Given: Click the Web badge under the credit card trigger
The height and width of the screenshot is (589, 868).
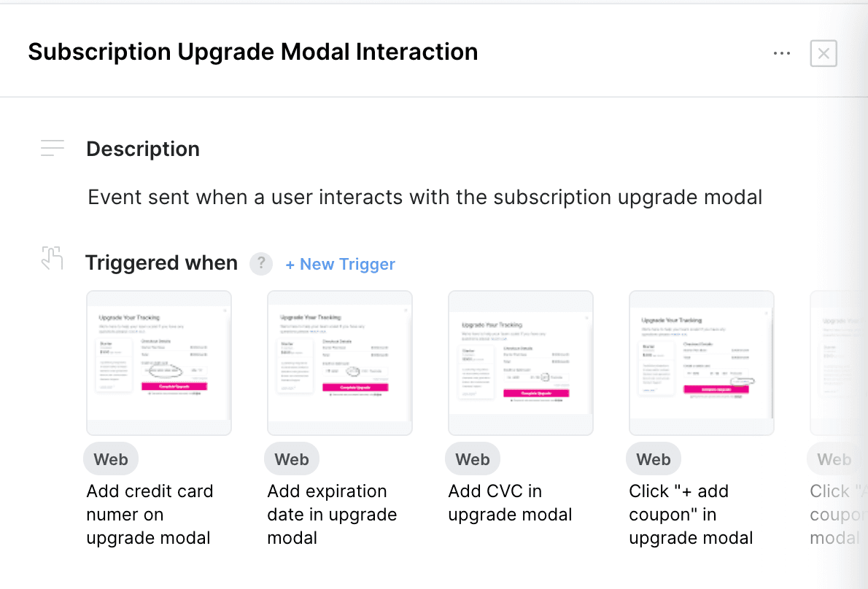Looking at the screenshot, I should point(110,459).
